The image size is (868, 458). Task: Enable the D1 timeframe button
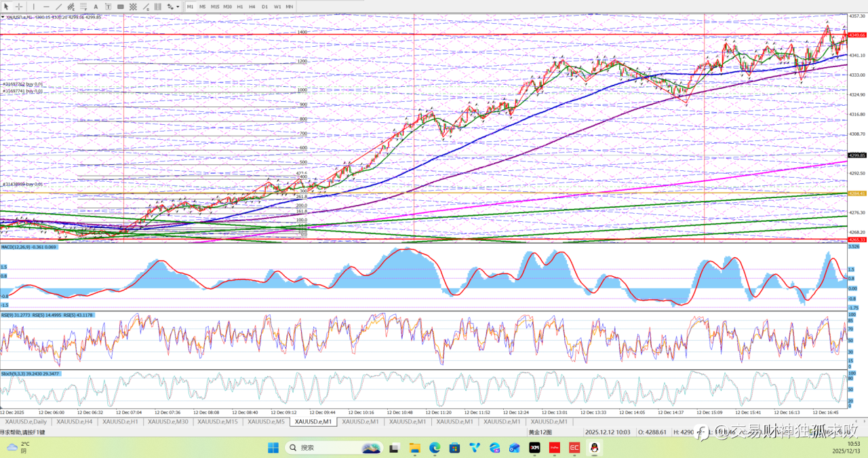pyautogui.click(x=264, y=7)
